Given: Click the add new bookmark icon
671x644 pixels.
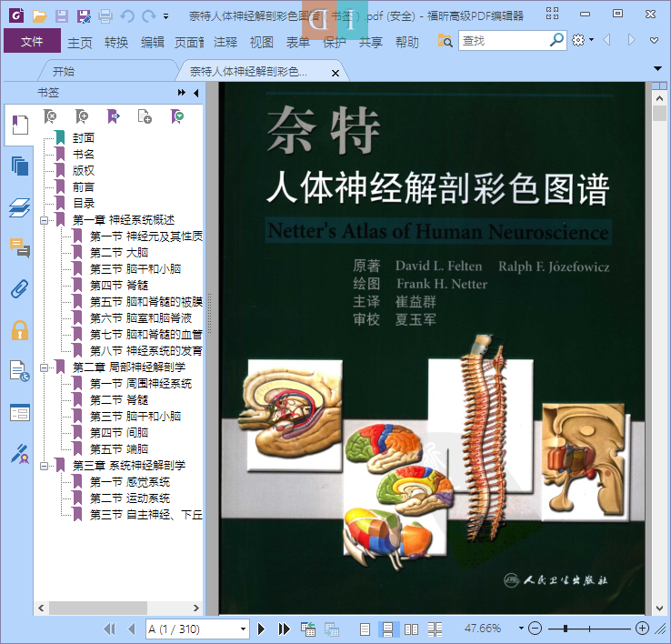Looking at the screenshot, I should [x=81, y=116].
